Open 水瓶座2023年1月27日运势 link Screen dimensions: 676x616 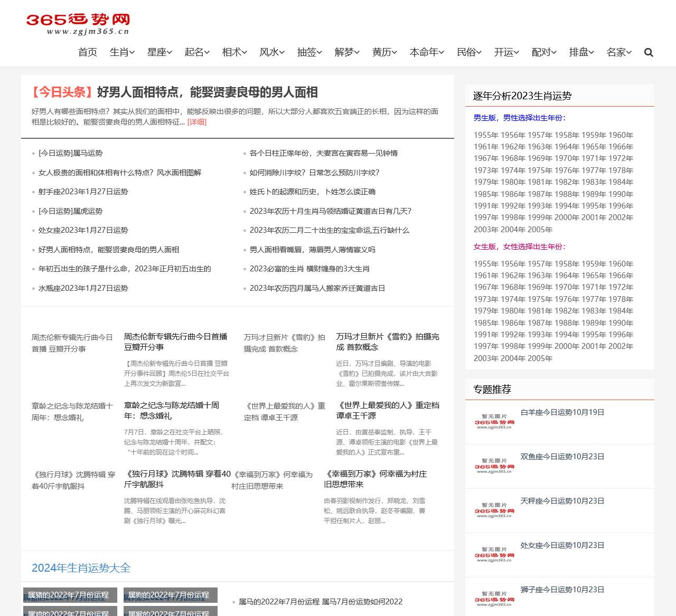point(83,288)
